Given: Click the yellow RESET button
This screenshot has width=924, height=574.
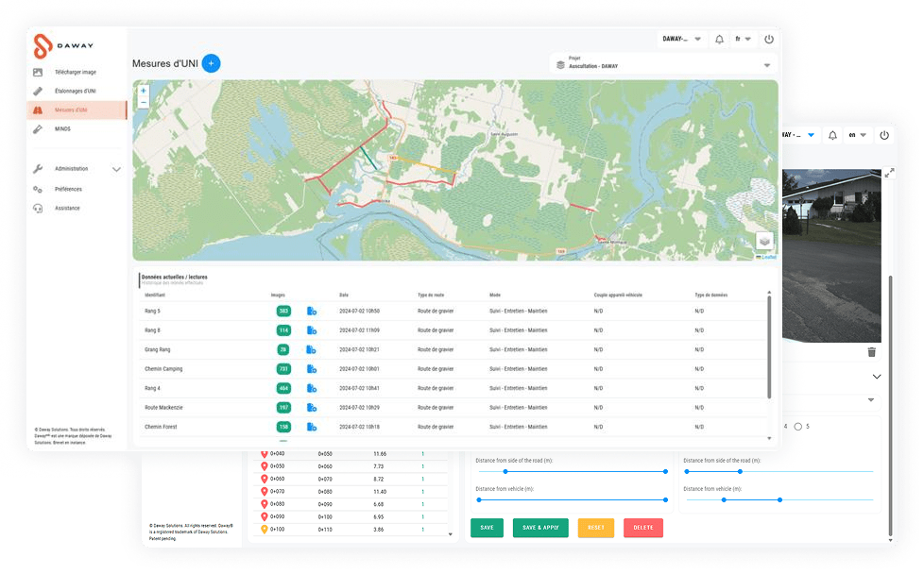Looking at the screenshot, I should pos(595,528).
